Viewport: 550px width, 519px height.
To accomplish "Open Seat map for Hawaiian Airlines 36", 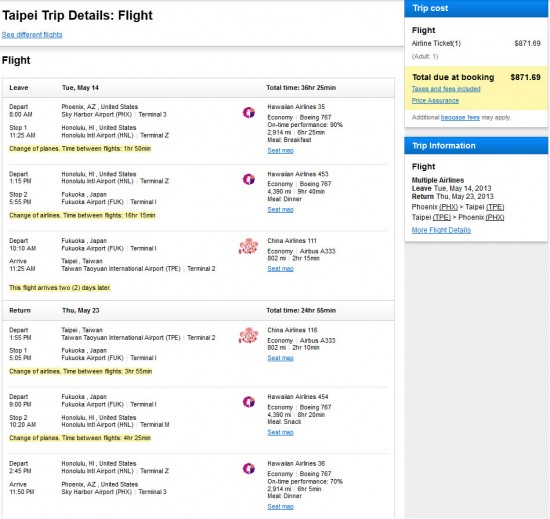I will point(280,506).
